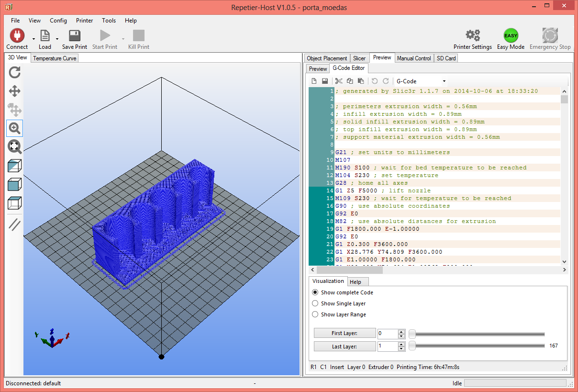Switch to the 3D View tab

coord(18,57)
